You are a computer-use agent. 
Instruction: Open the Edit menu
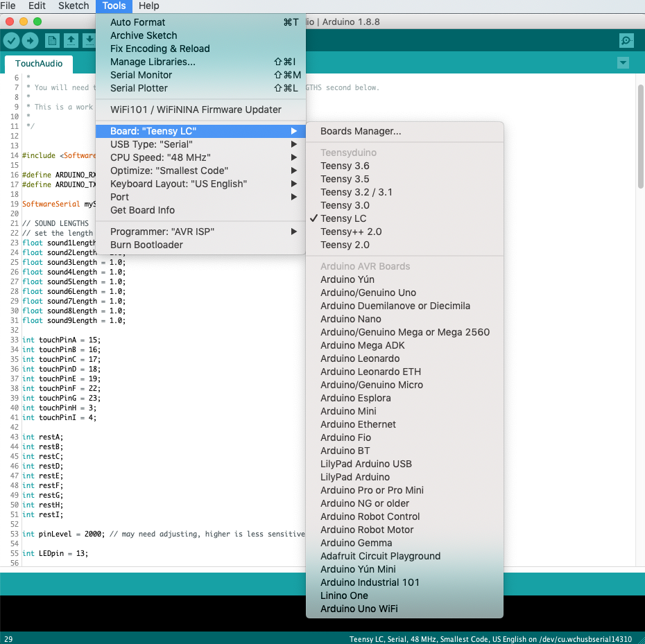tap(37, 6)
